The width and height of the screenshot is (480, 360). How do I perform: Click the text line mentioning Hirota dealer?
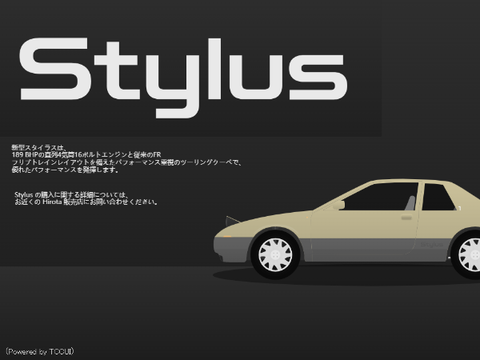[86, 202]
